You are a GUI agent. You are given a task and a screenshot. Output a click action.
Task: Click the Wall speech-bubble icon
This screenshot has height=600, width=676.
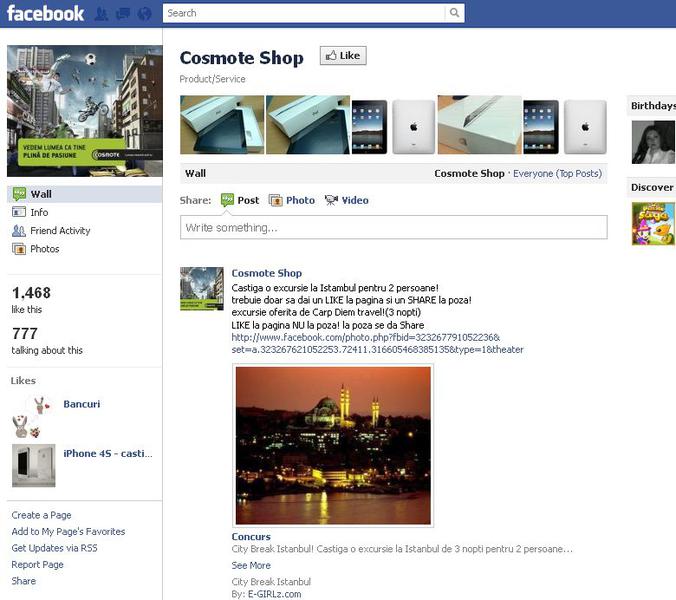[x=19, y=194]
